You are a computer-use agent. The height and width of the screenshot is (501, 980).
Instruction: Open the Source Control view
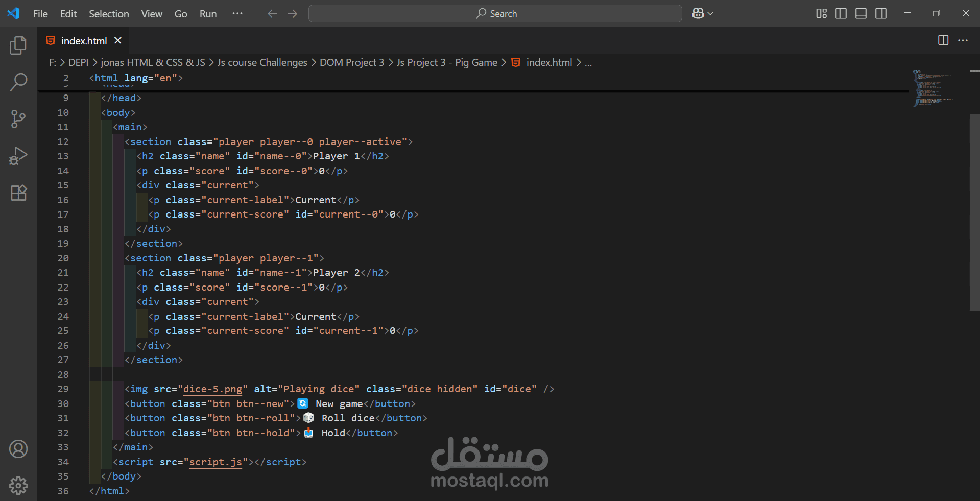point(18,118)
